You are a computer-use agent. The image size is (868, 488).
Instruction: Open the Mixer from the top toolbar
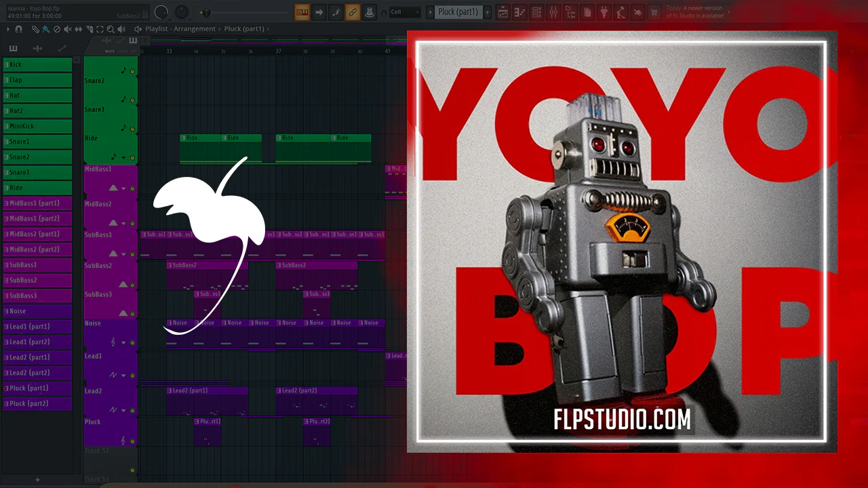coord(553,12)
